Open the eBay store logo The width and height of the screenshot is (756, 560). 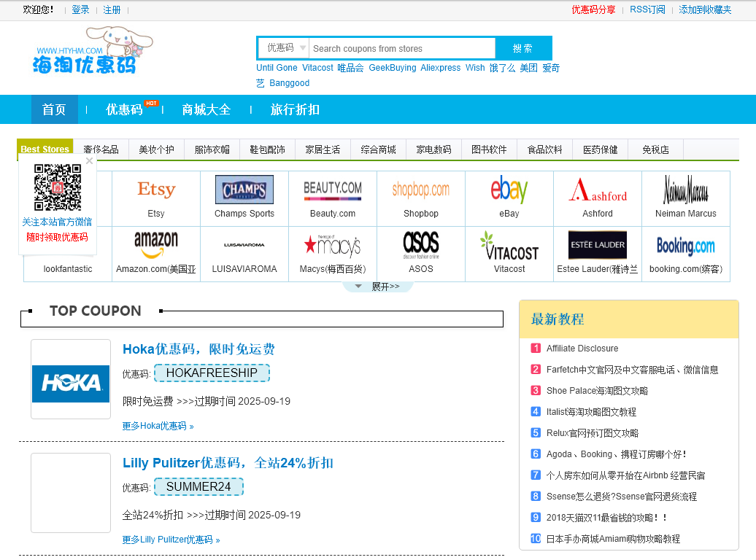[509, 190]
